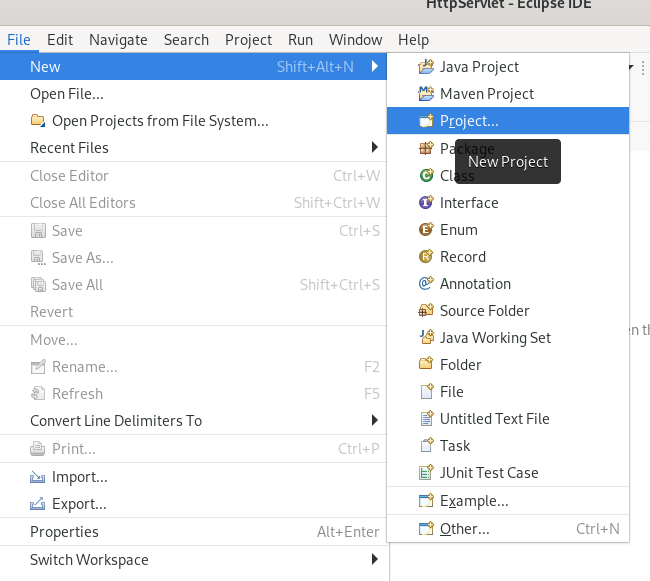Click the green Class icon
The width and height of the screenshot is (650, 581).
(426, 175)
